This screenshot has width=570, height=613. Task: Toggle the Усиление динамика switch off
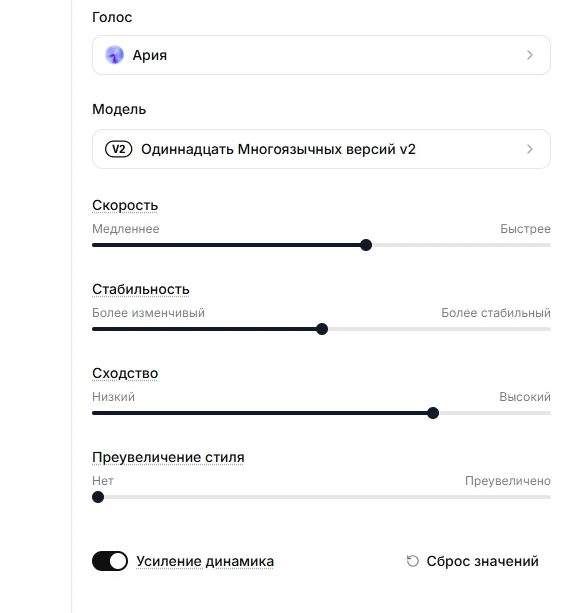click(x=110, y=561)
